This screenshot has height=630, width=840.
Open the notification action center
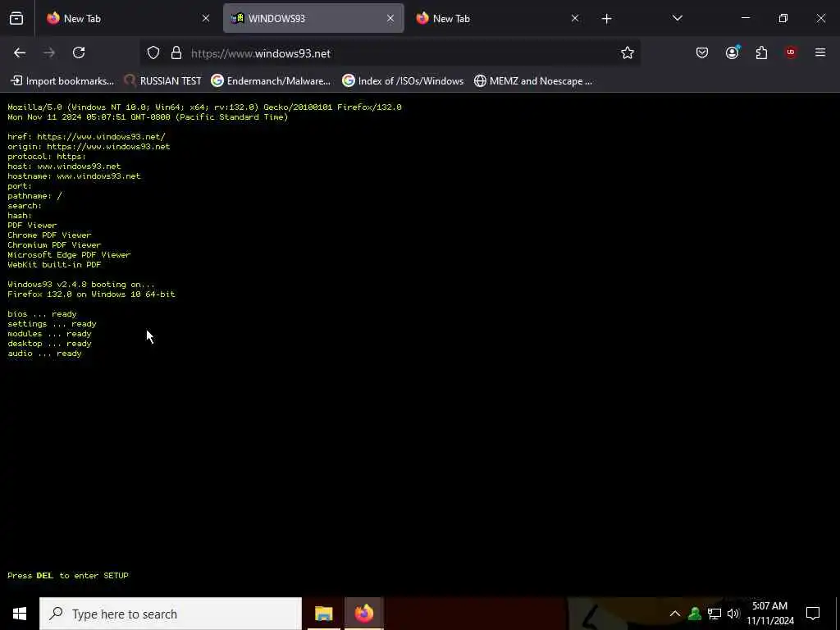(813, 614)
